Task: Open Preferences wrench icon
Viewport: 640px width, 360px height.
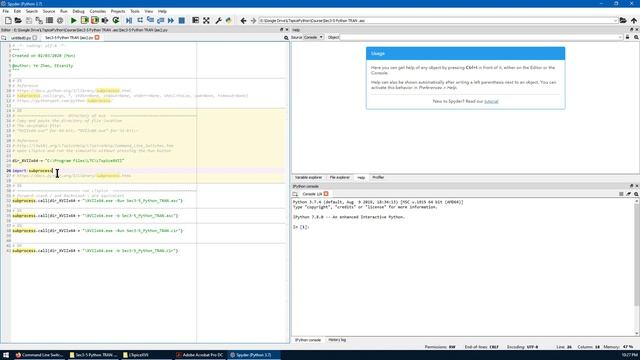Action: click(218, 20)
